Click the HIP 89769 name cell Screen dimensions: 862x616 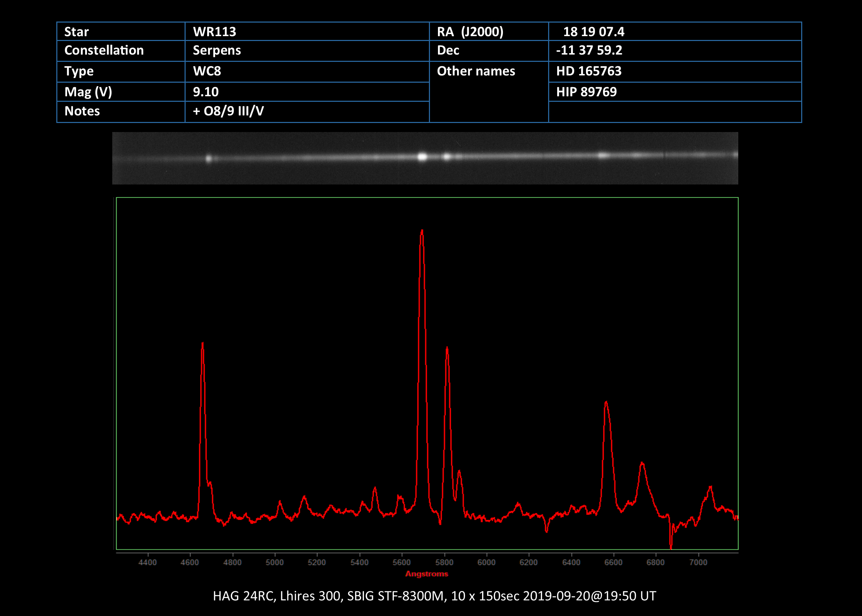point(586,92)
